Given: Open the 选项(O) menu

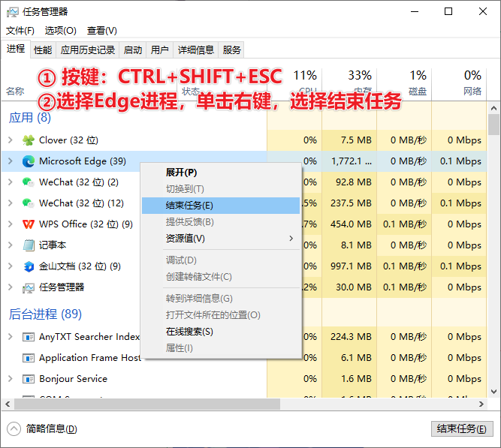Looking at the screenshot, I should pyautogui.click(x=60, y=31).
